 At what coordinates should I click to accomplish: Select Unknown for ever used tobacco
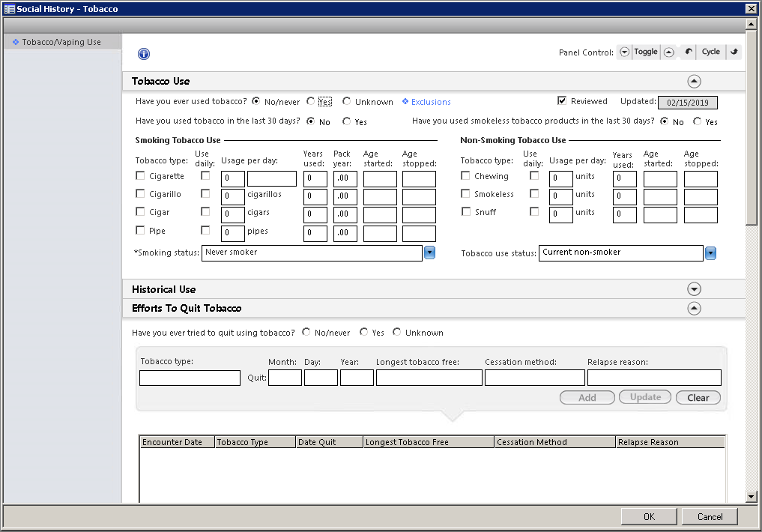pyautogui.click(x=346, y=101)
